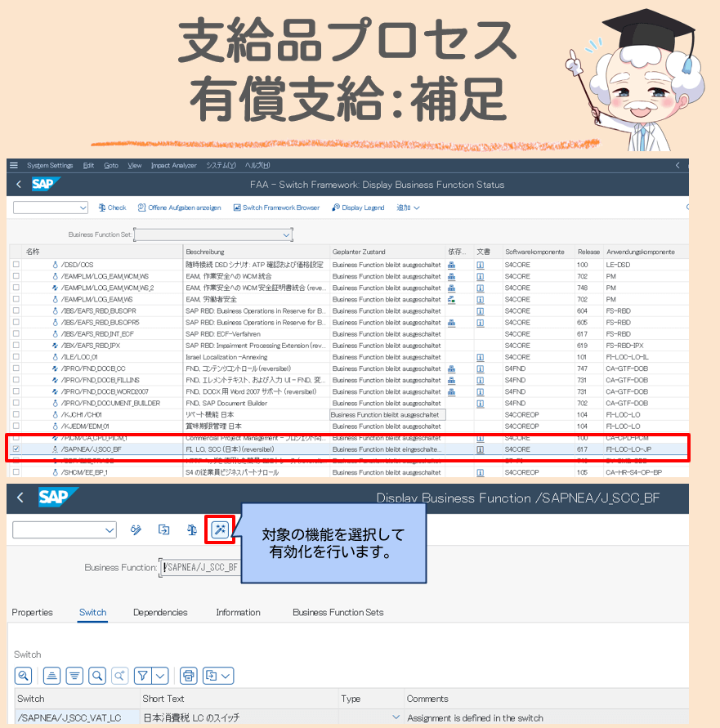Viewport: 720px width, 728px height.
Task: Click the back arrow beside the upper SAP logo
Action: [19, 185]
